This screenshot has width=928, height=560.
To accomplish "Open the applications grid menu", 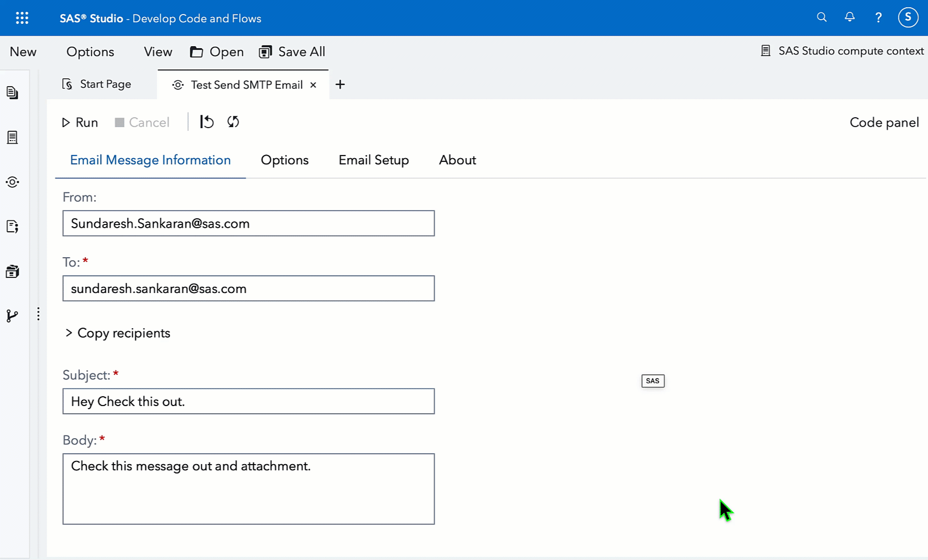I will click(22, 18).
